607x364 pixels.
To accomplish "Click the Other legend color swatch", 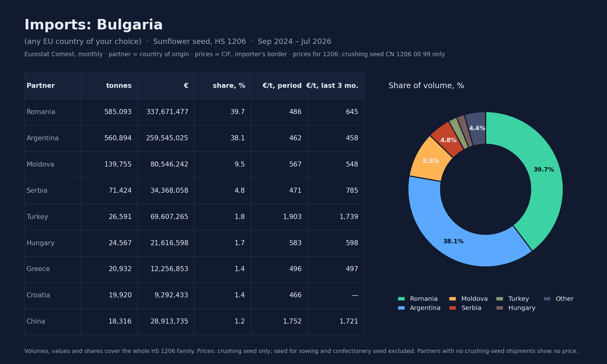I will tap(547, 299).
